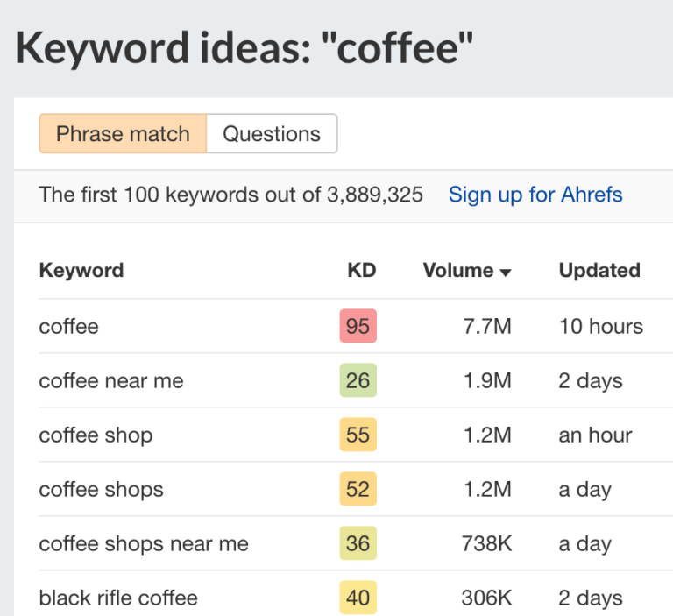Switch to the Phrase match tab
673x616 pixels.
click(123, 134)
